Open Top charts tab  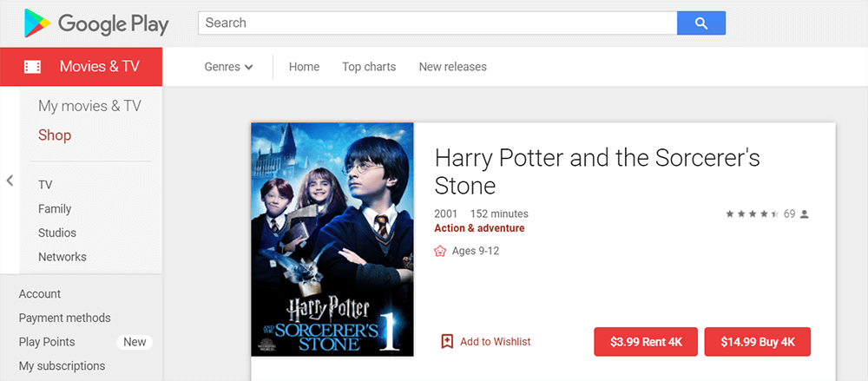pyautogui.click(x=369, y=67)
